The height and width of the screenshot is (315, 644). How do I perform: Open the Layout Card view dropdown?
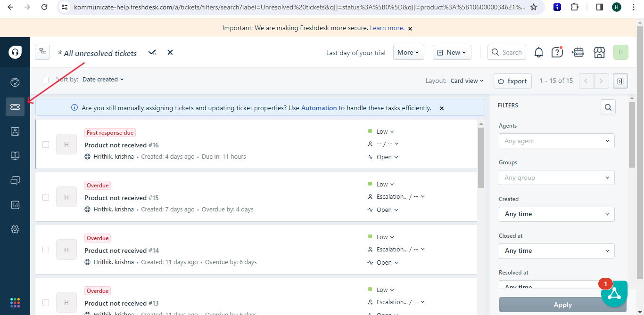tap(466, 81)
